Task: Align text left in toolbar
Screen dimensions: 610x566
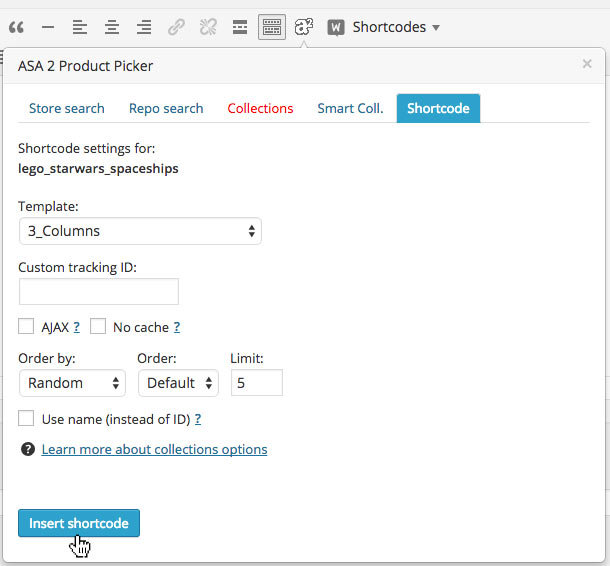Action: (80, 27)
